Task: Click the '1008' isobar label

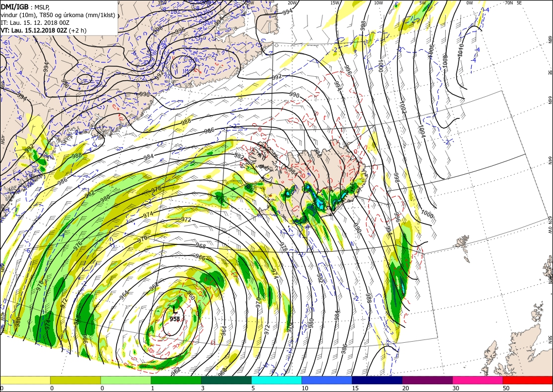Action: [445, 61]
